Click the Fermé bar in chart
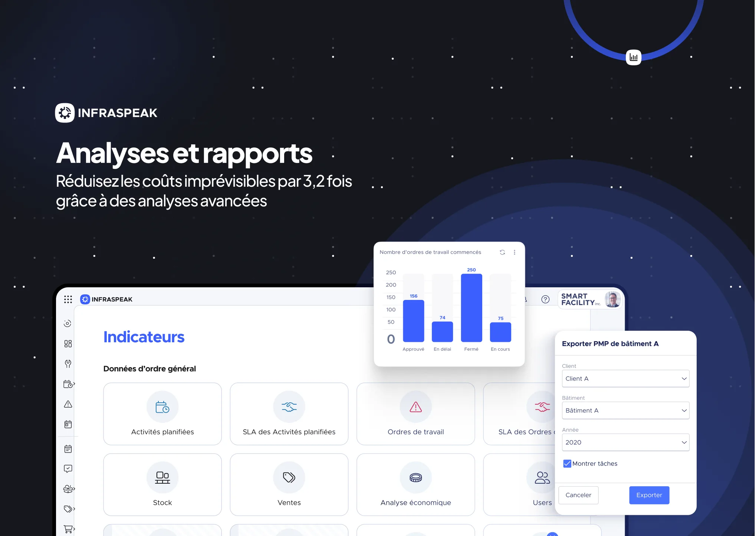Viewport: 756px width, 536px height. click(x=471, y=308)
